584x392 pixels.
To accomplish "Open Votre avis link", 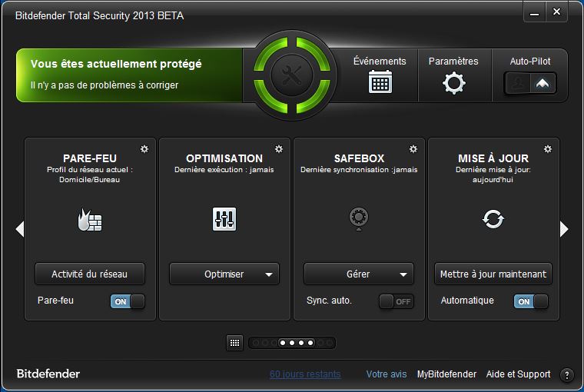I will coord(387,374).
